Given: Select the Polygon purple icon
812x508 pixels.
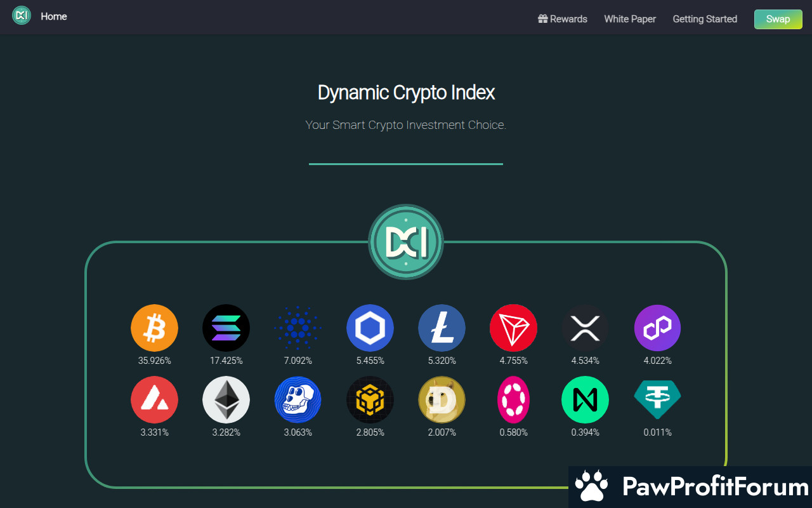Looking at the screenshot, I should coord(657,328).
